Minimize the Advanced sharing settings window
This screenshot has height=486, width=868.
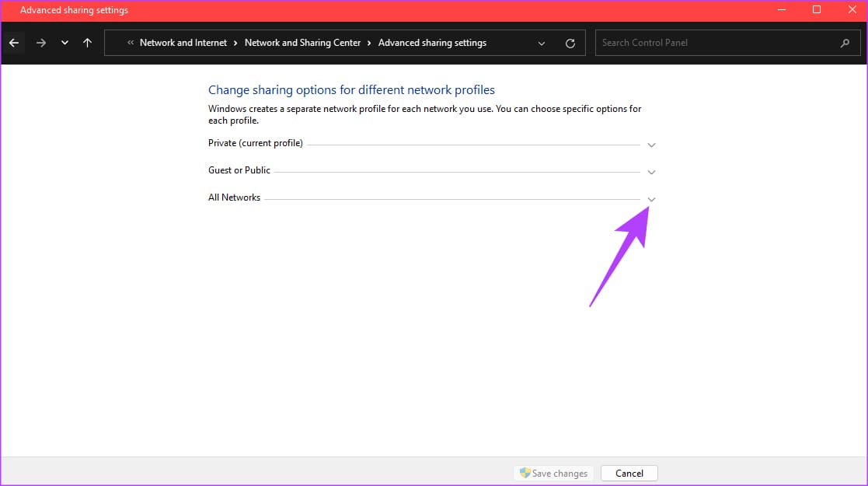click(782, 10)
